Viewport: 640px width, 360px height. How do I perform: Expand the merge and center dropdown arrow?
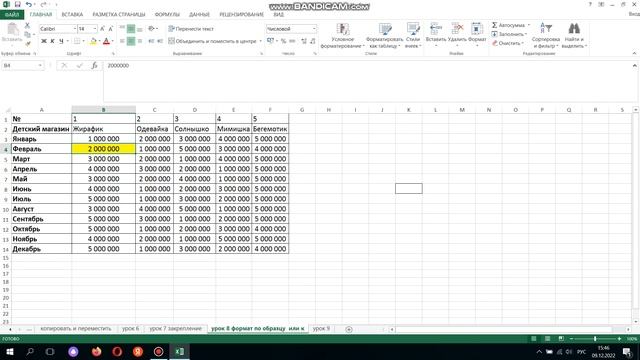pos(260,41)
